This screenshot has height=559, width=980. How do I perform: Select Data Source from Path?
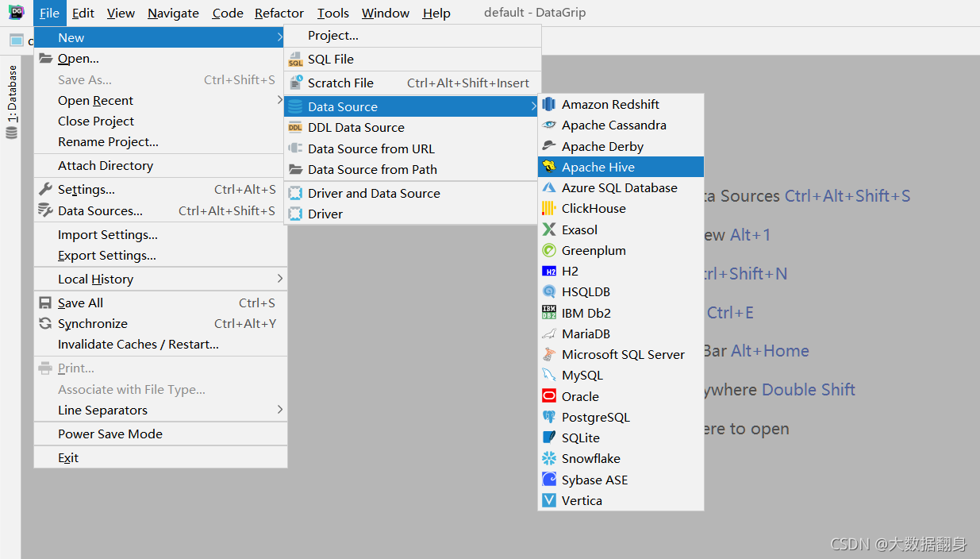413,169
